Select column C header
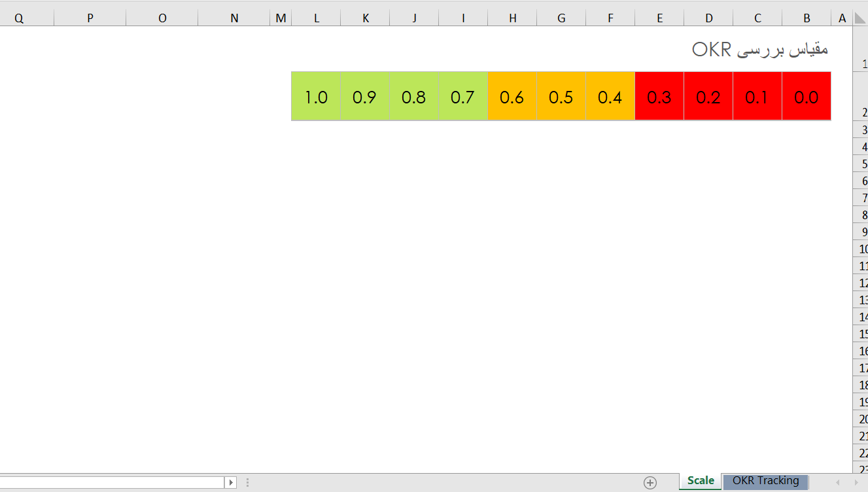This screenshot has width=868, height=492. pyautogui.click(x=758, y=18)
